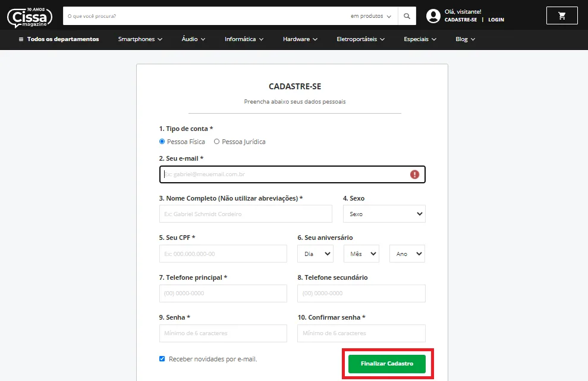
Task: Open the Mês birthday dropdown
Action: [x=361, y=254]
